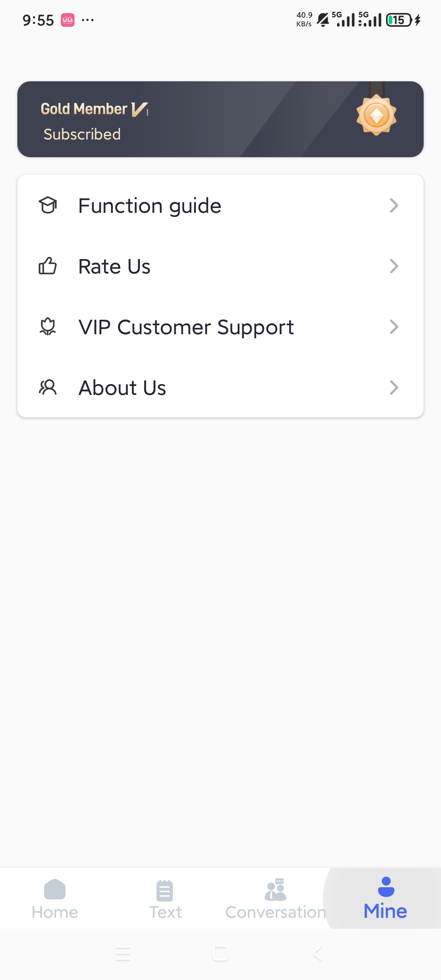Expand the About Us chevron arrow
Viewport: 441px width, 980px height.
(x=394, y=387)
